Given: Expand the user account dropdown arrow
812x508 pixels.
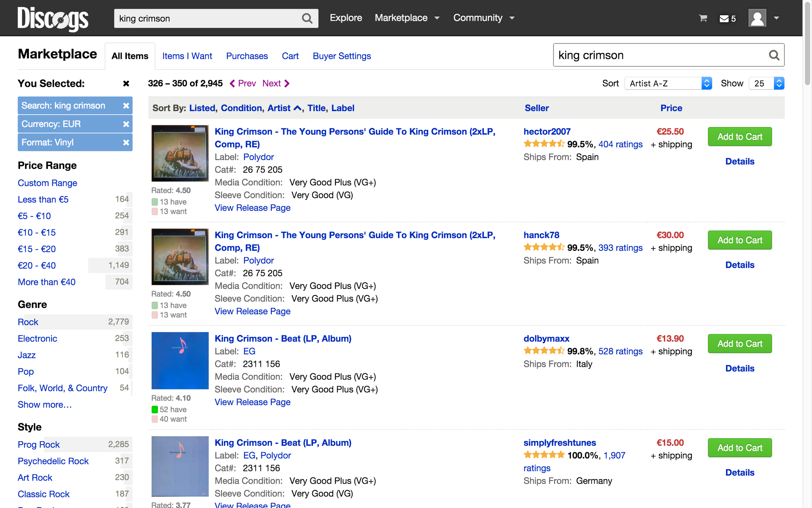Looking at the screenshot, I should pyautogui.click(x=776, y=18).
